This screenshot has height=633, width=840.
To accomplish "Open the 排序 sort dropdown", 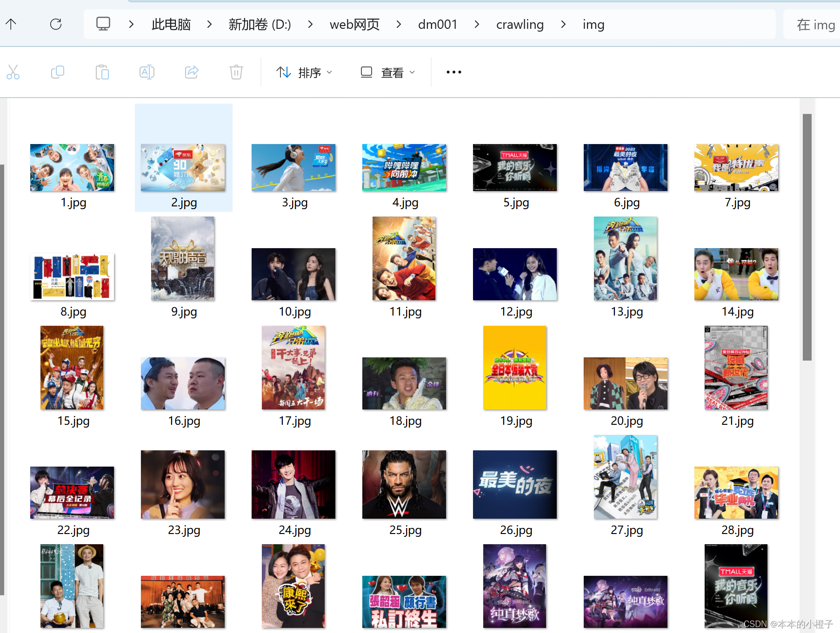I will [x=304, y=73].
